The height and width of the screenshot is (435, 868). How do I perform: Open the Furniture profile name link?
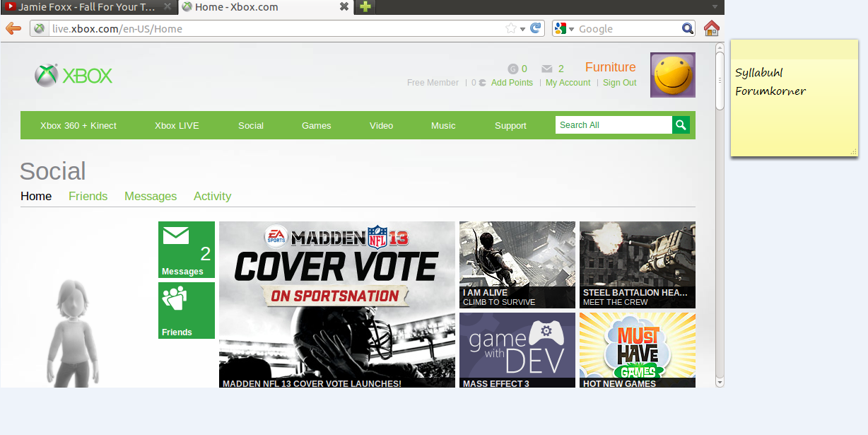pyautogui.click(x=611, y=67)
